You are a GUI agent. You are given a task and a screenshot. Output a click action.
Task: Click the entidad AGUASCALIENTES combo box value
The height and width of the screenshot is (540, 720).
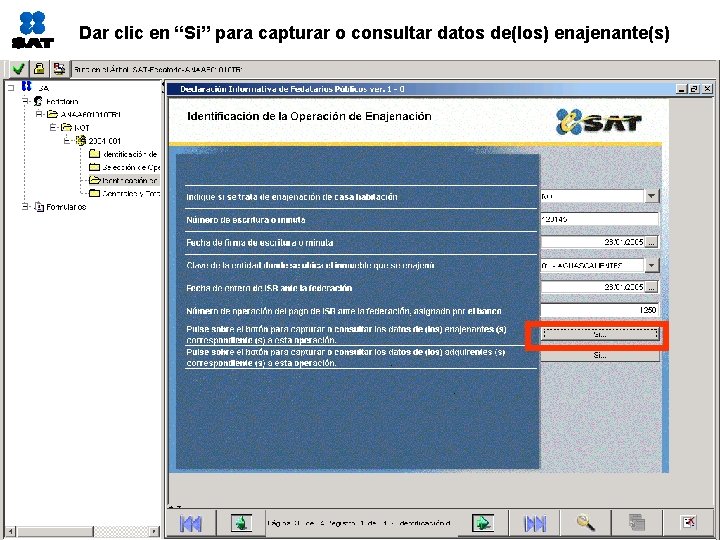pos(592,265)
